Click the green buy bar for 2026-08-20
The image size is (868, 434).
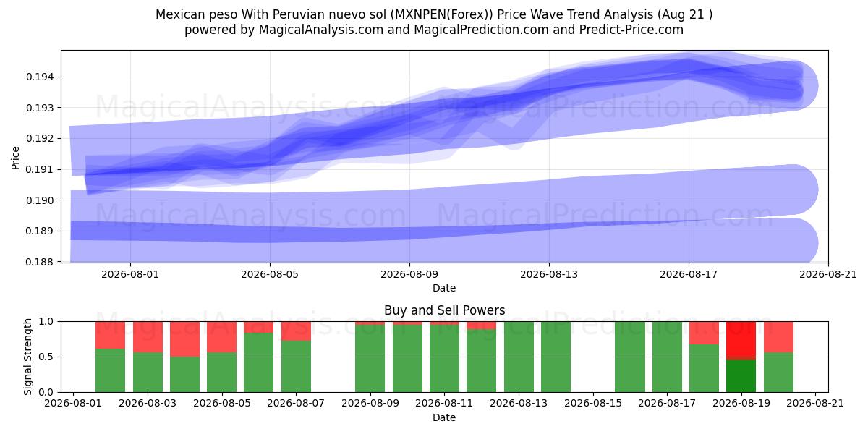coord(778,372)
